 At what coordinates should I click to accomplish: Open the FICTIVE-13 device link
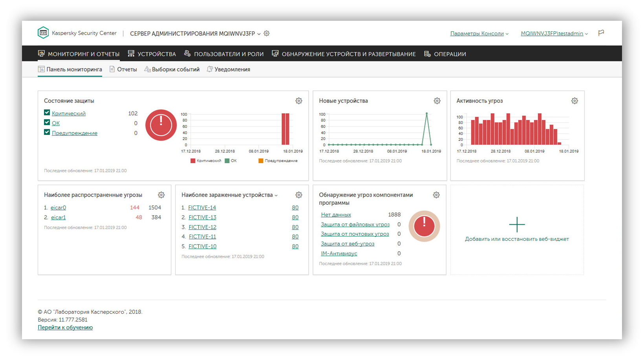[x=202, y=217]
